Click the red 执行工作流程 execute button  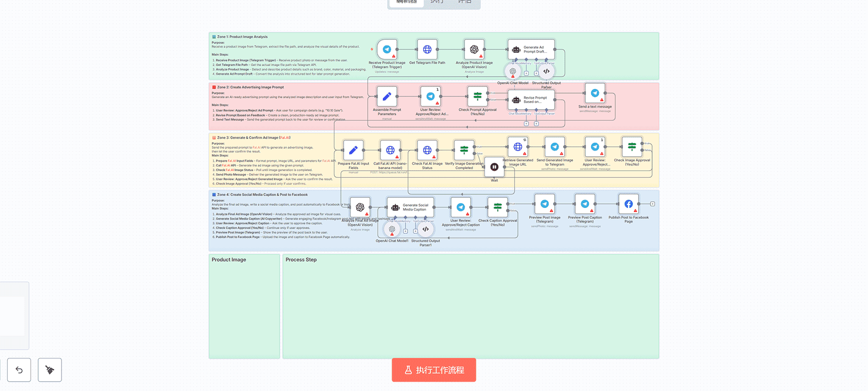433,370
